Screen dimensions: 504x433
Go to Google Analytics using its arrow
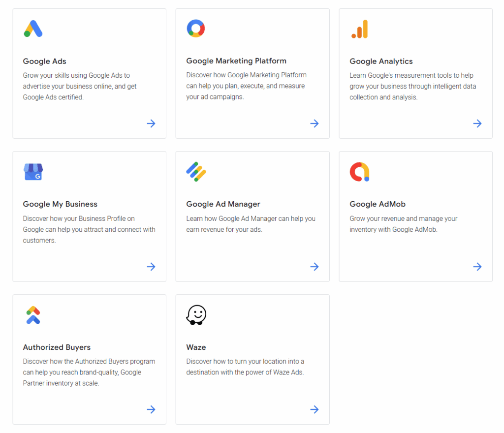click(x=477, y=124)
